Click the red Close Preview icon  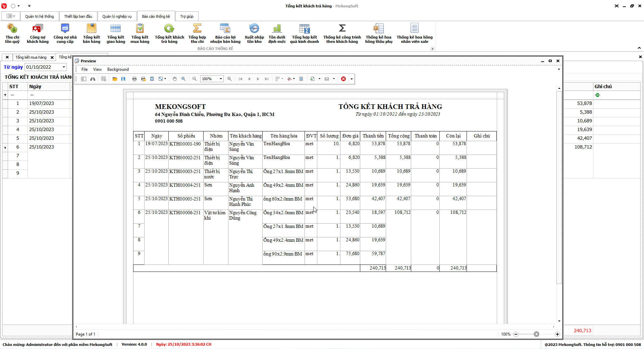pyautogui.click(x=343, y=79)
